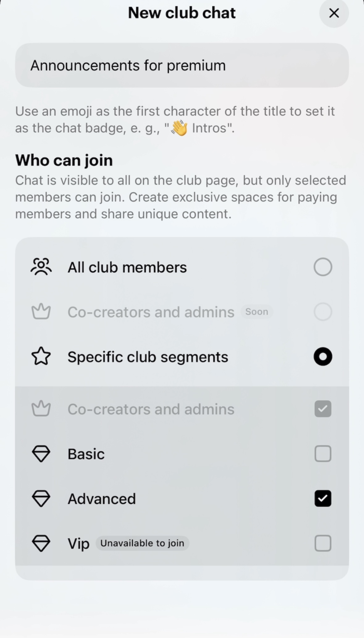364x638 pixels.
Task: Click the star icon for Specific club segments
Action: pyautogui.click(x=41, y=356)
